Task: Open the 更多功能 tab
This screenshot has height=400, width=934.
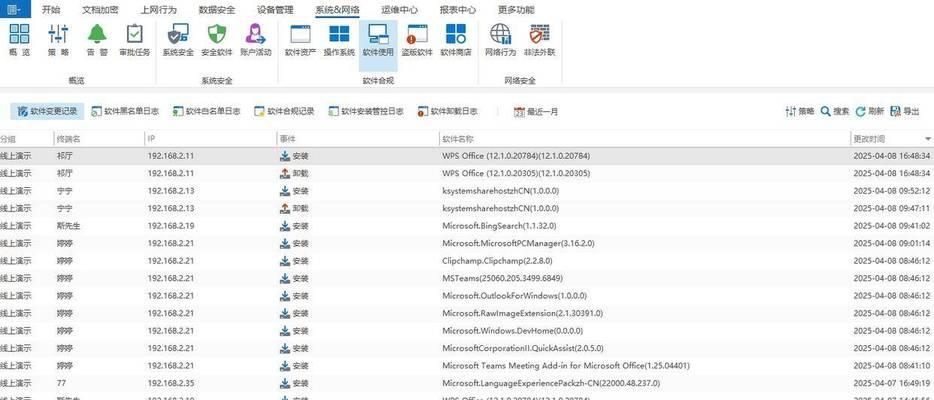Action: (x=516, y=10)
